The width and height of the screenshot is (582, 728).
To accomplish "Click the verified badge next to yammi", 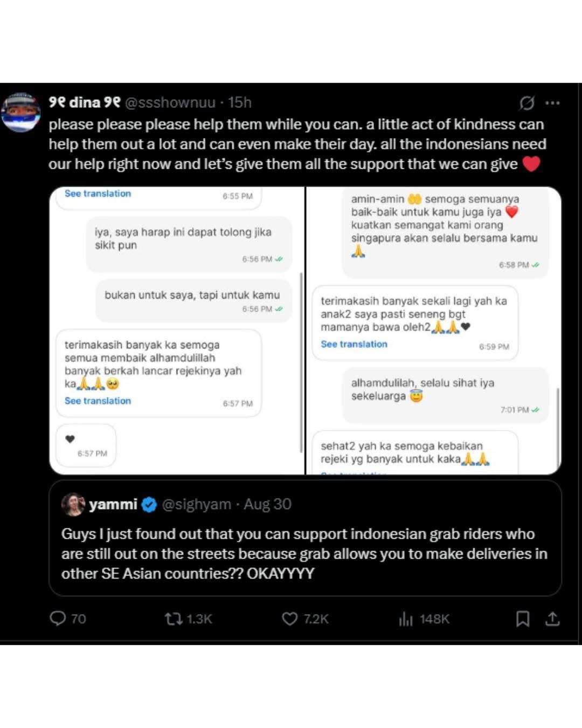I will click(x=149, y=505).
